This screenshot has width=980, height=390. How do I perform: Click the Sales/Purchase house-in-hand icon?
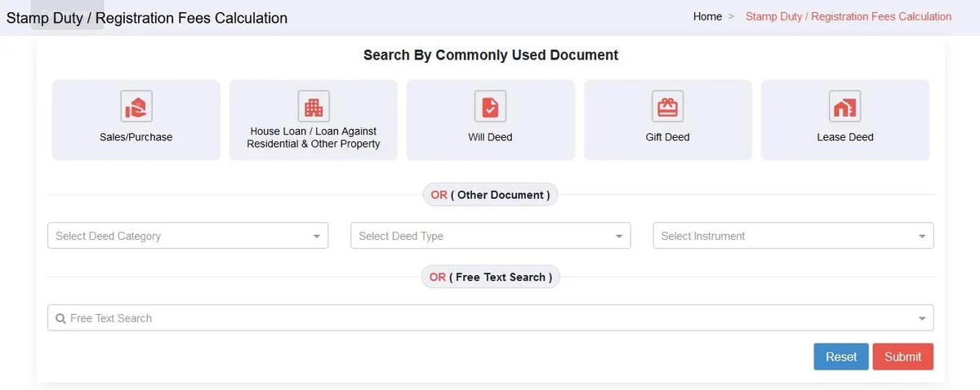[x=136, y=106]
